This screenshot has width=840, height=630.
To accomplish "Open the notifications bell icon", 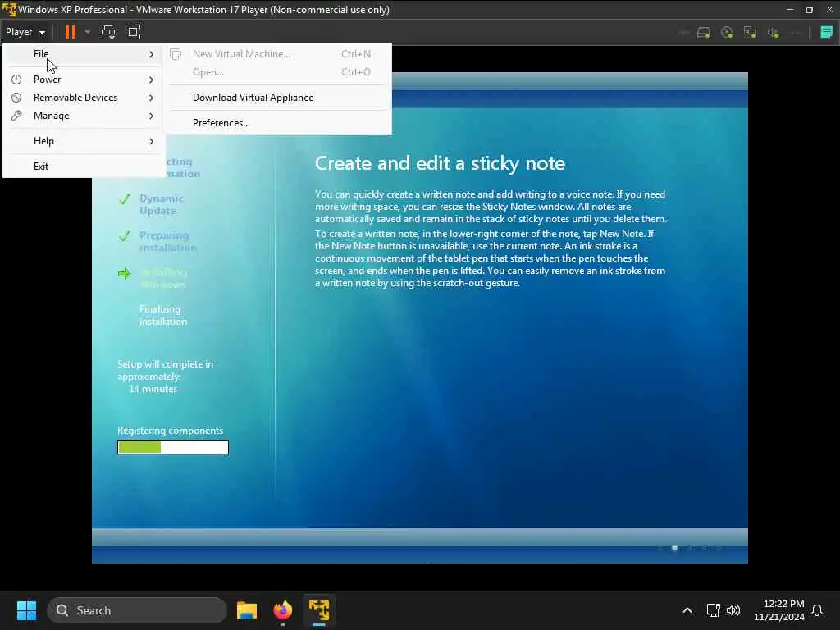I will click(x=817, y=610).
